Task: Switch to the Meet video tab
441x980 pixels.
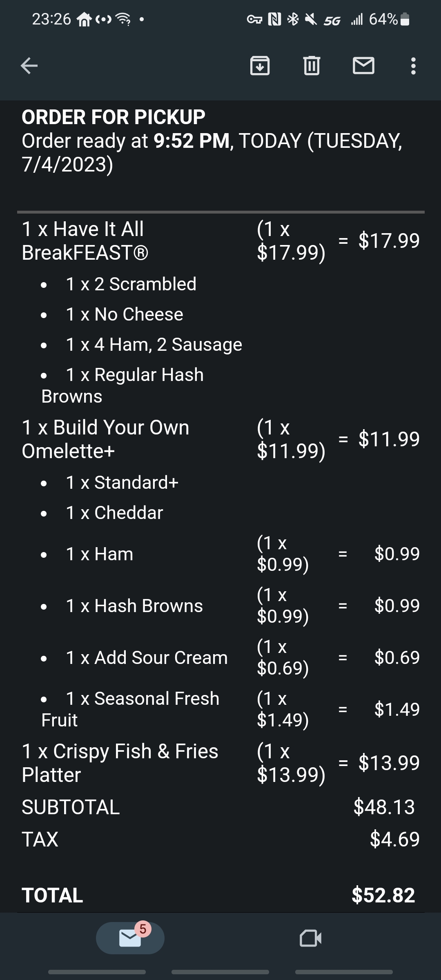Action: click(x=310, y=938)
